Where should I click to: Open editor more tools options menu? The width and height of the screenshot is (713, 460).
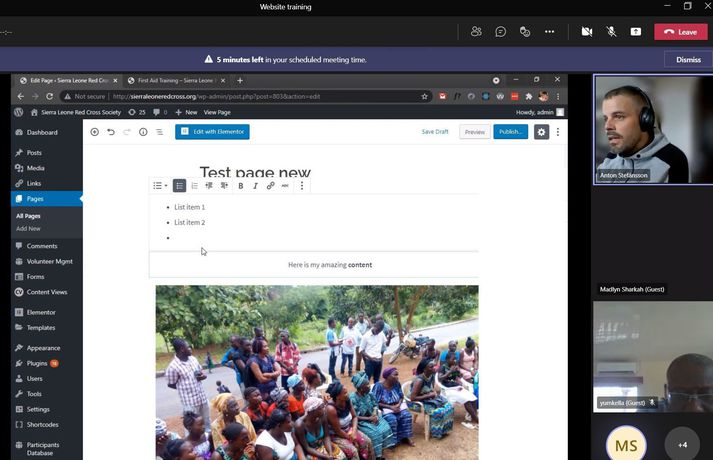558,132
